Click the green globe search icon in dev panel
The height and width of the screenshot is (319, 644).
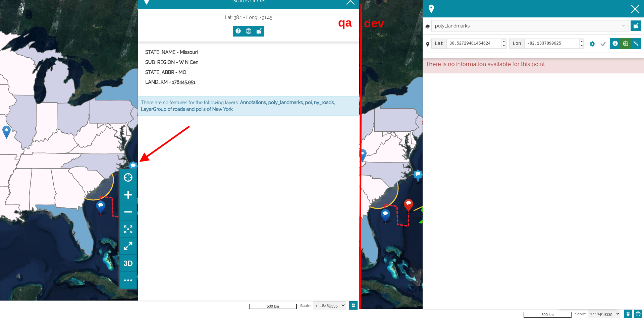tap(626, 44)
